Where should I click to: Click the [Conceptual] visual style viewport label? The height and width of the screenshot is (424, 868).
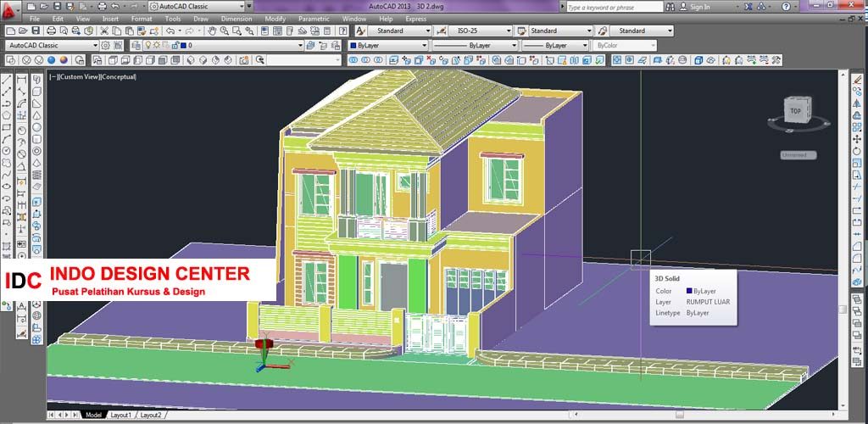pos(119,77)
